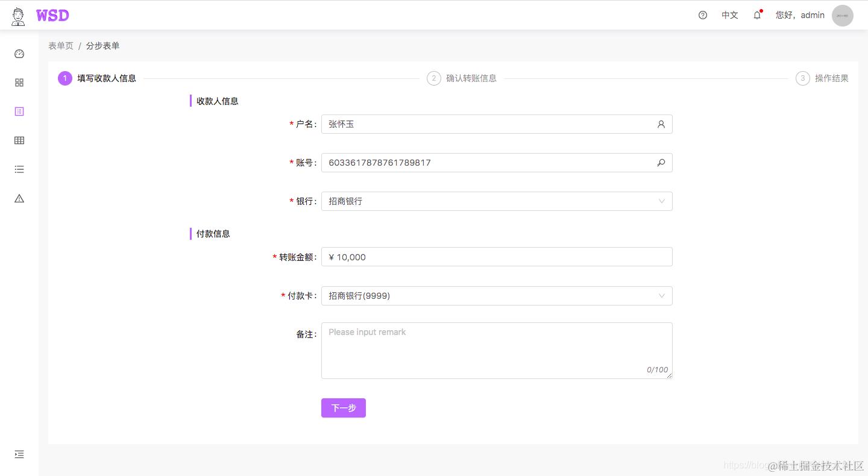The width and height of the screenshot is (868, 476).
Task: Switch language via the 中文 selector
Action: (729, 15)
